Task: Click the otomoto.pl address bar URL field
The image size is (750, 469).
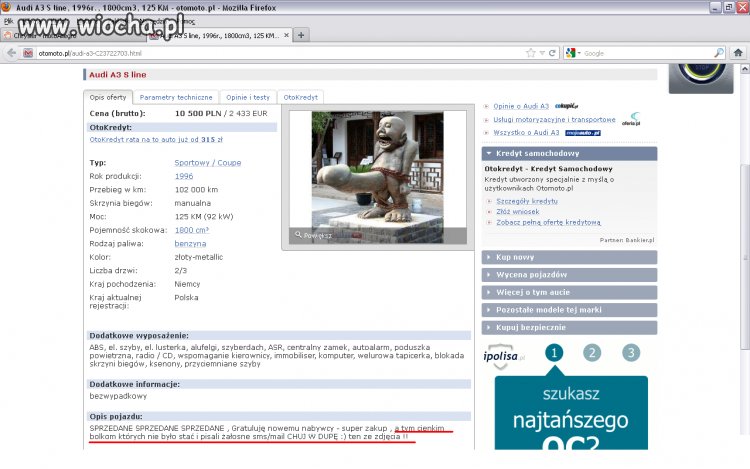Action: [280, 53]
